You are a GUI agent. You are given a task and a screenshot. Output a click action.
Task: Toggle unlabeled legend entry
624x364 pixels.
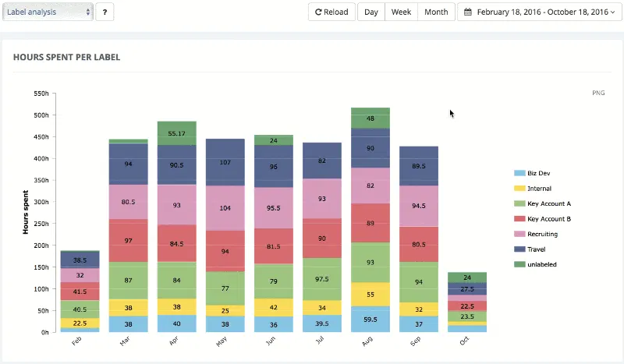tap(535, 264)
